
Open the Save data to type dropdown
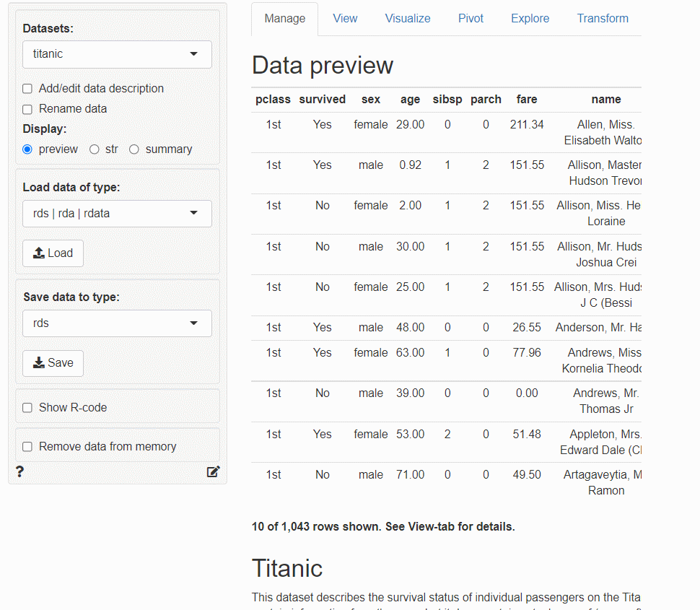tap(117, 323)
